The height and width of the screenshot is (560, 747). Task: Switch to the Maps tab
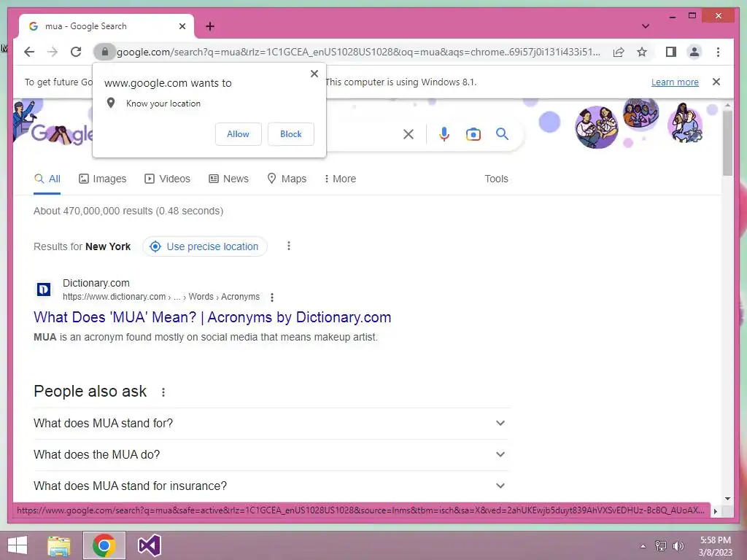pyautogui.click(x=287, y=179)
